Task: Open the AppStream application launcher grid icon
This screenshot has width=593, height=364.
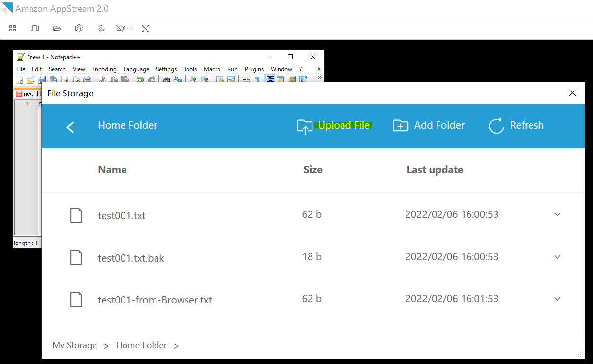Action: [13, 28]
